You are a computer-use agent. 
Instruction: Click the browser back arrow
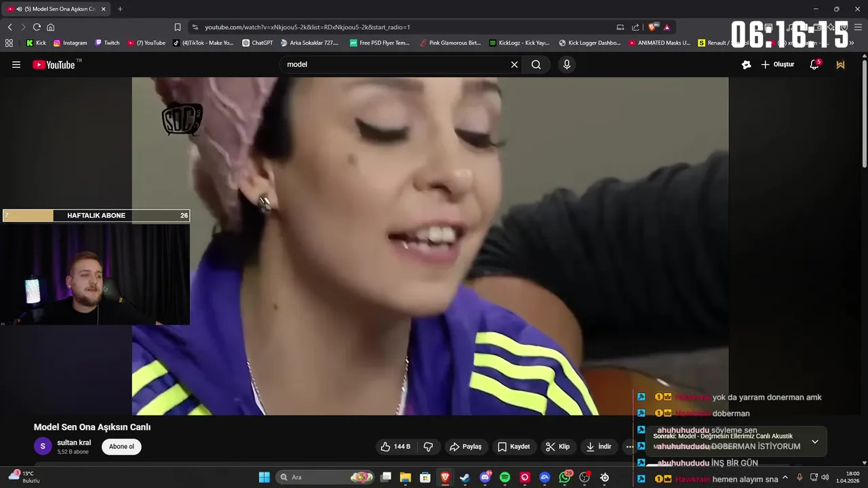10,27
